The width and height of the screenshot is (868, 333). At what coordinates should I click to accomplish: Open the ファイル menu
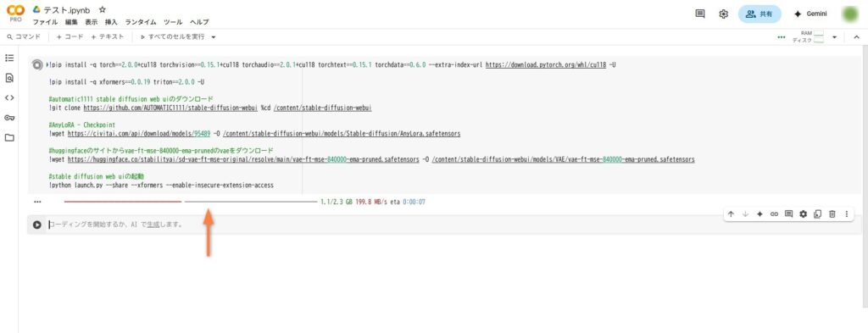(x=45, y=22)
